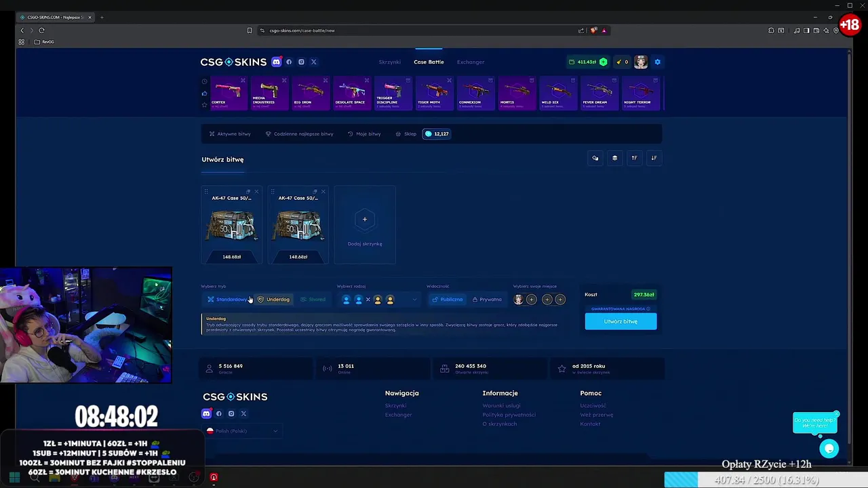Open Discord icon in footer
The width and height of the screenshot is (868, 488).
click(x=206, y=413)
